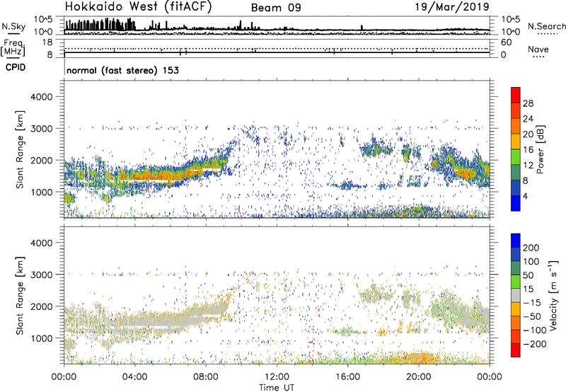Click the '200' tick on Velocity scale
Screen dimensions: 566x392
(x=531, y=248)
